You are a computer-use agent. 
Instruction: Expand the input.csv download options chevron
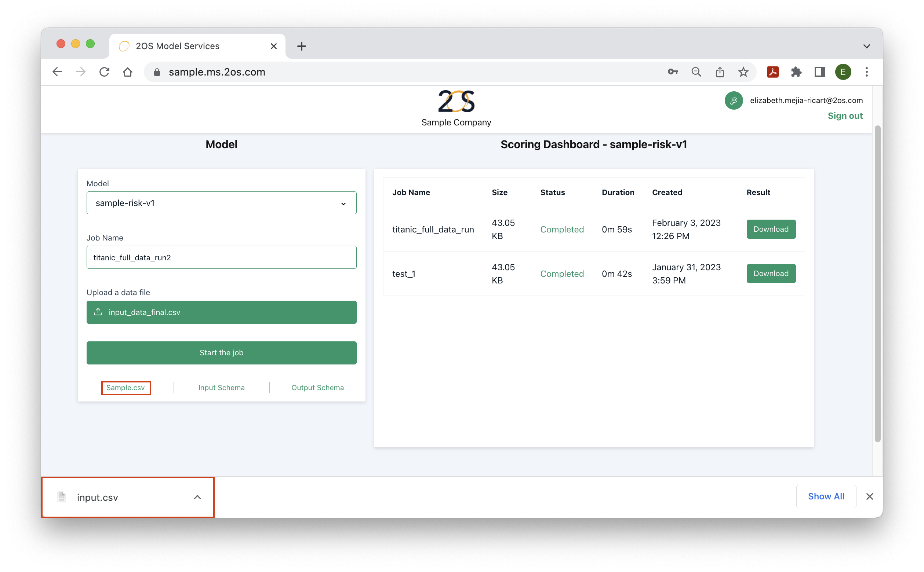click(197, 497)
